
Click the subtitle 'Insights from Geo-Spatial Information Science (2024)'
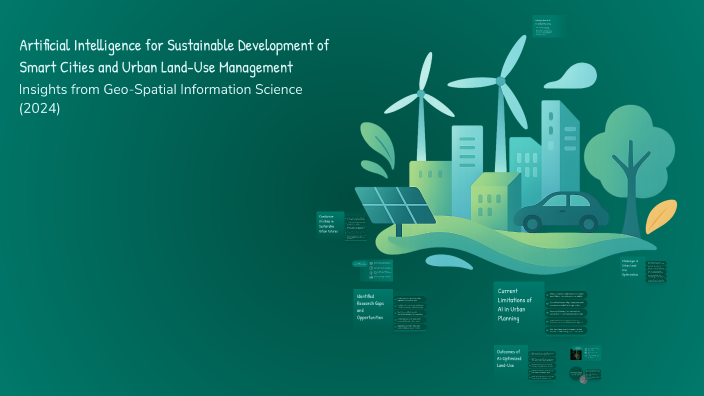[161, 99]
